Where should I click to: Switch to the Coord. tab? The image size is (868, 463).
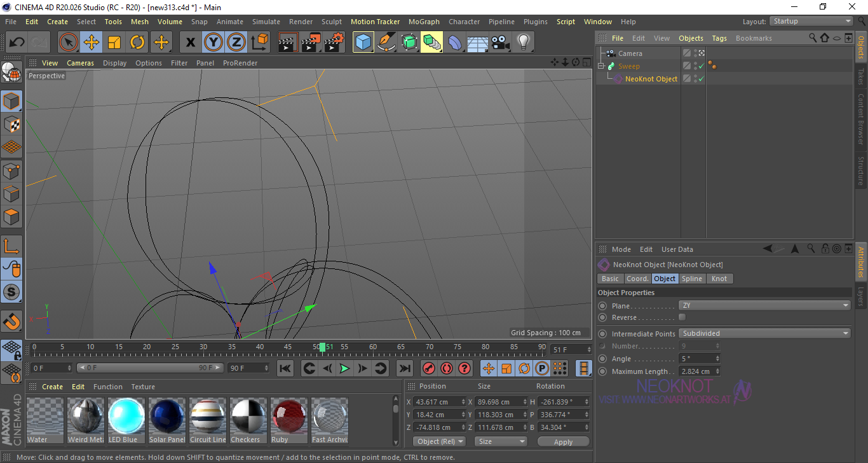pos(637,279)
